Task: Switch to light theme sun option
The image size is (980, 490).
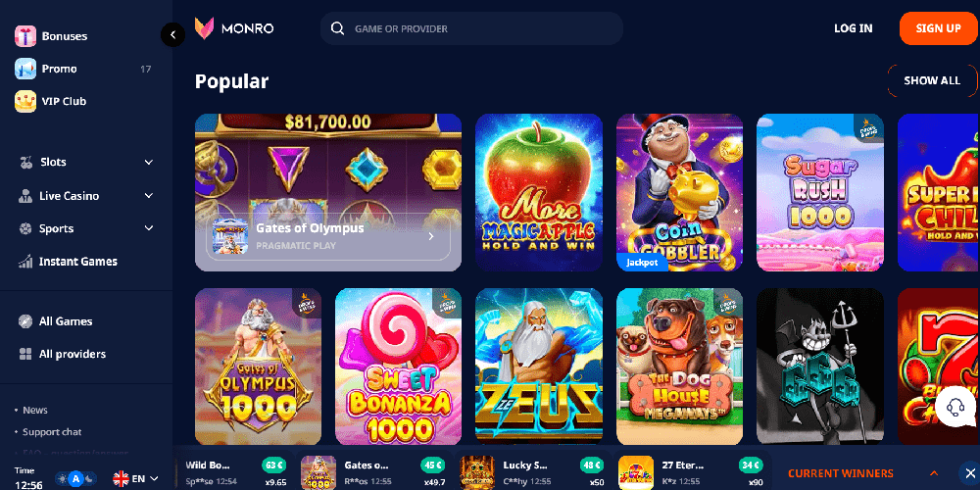Action: click(63, 479)
